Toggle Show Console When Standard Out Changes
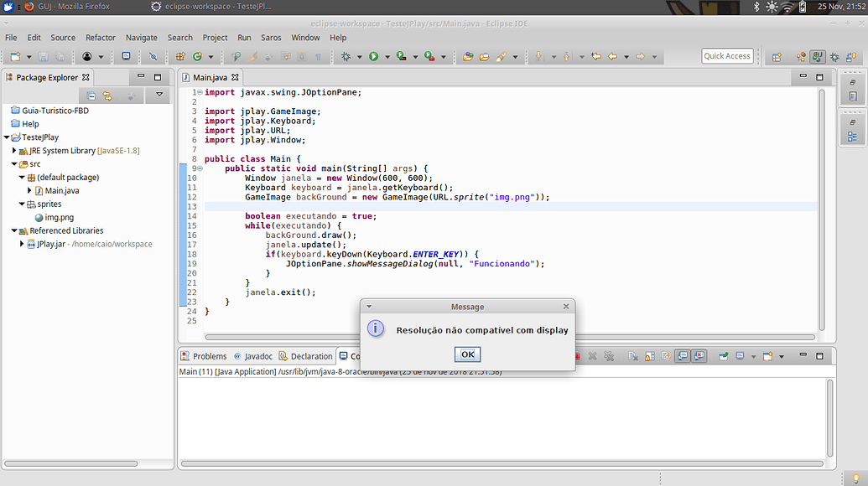Viewport: 868px width, 486px height. coord(682,356)
